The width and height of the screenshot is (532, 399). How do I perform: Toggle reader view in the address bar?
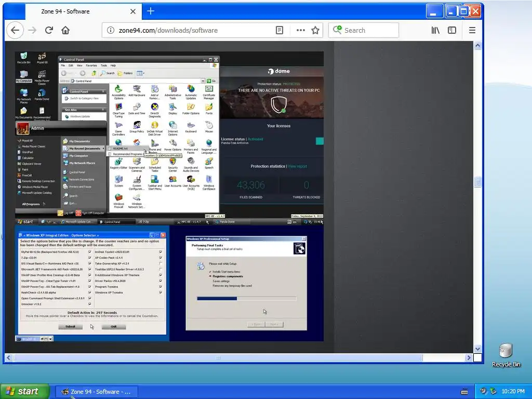click(279, 30)
